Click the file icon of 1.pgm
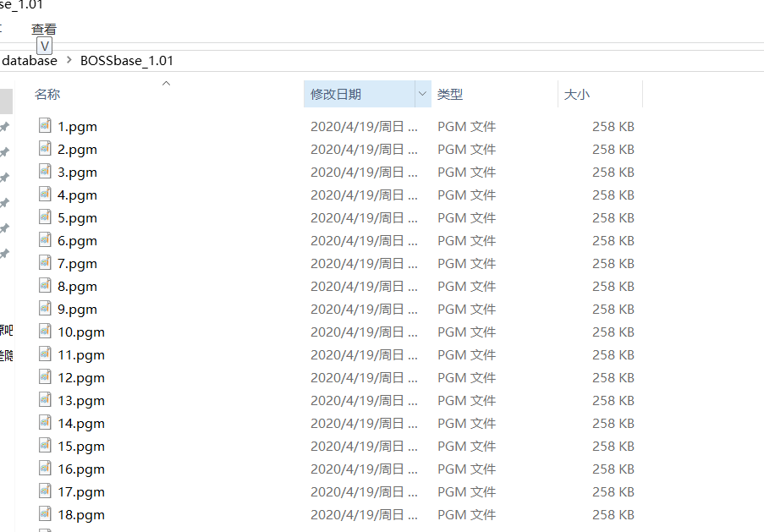 click(45, 126)
